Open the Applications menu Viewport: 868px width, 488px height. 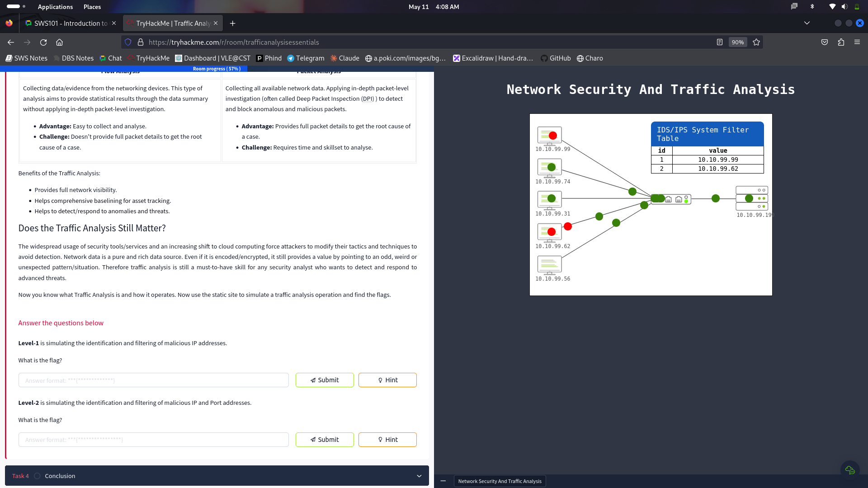coord(55,7)
